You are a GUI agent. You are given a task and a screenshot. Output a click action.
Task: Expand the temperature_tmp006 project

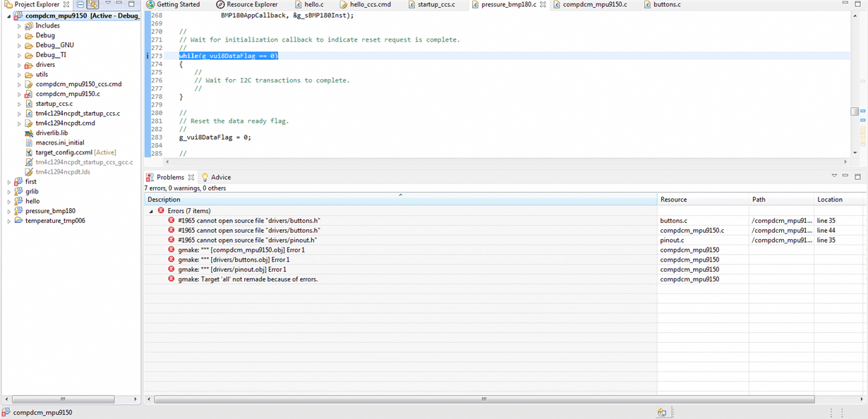(x=9, y=221)
